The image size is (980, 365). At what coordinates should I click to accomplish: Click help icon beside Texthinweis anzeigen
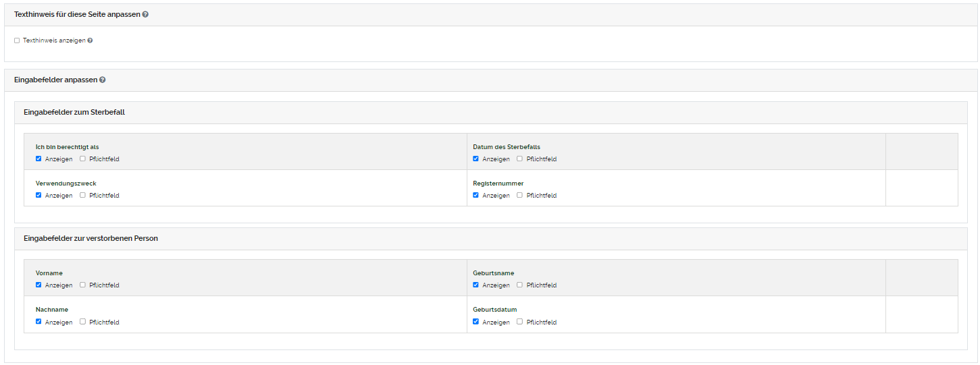pyautogui.click(x=90, y=40)
